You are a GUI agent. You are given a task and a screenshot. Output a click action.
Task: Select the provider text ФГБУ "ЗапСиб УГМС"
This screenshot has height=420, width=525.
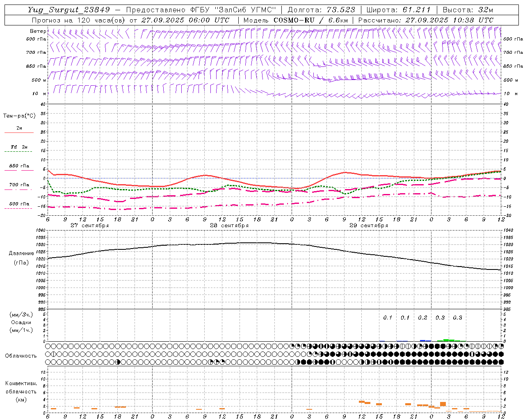(233, 10)
